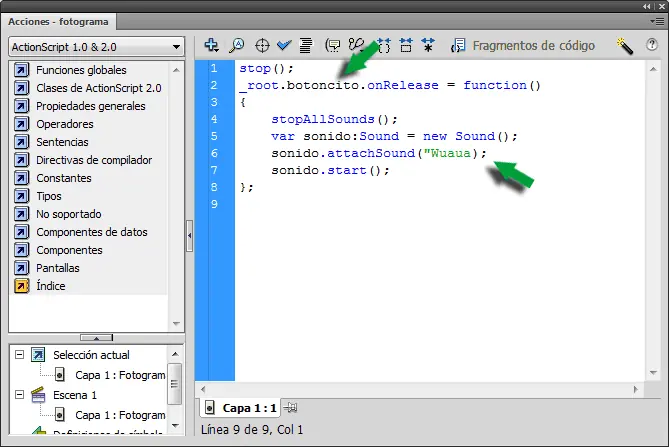
Task: Collapse the Selección actual node
Action: [19, 354]
